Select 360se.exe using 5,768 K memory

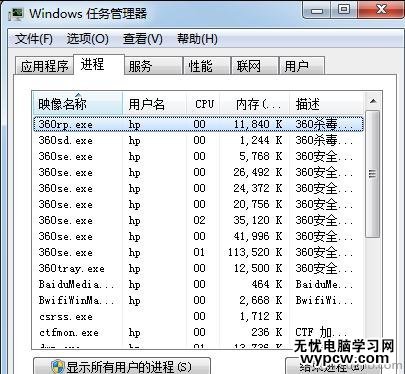click(199, 156)
